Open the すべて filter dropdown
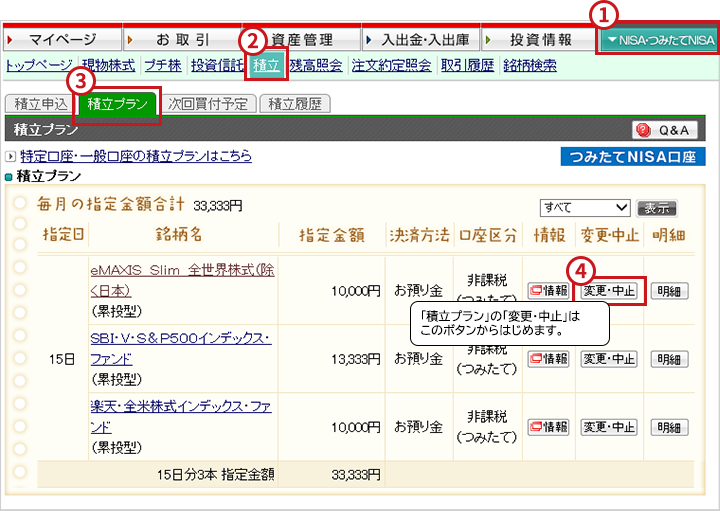This screenshot has height=511, width=720. pyautogui.click(x=585, y=208)
